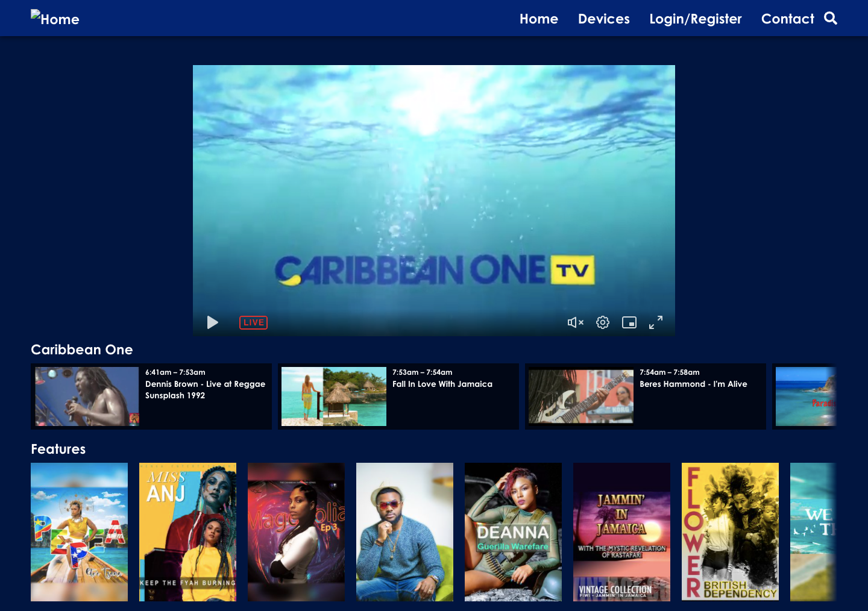Image resolution: width=868 pixels, height=611 pixels.
Task: Go to the Home nav item
Action: coord(539,19)
